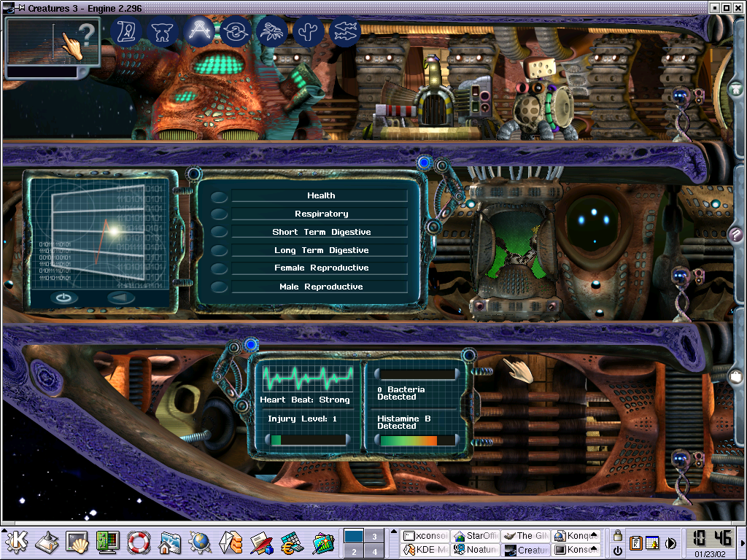Open the KDE K menu button
Image resolution: width=747 pixels, height=560 pixels.
point(18,542)
